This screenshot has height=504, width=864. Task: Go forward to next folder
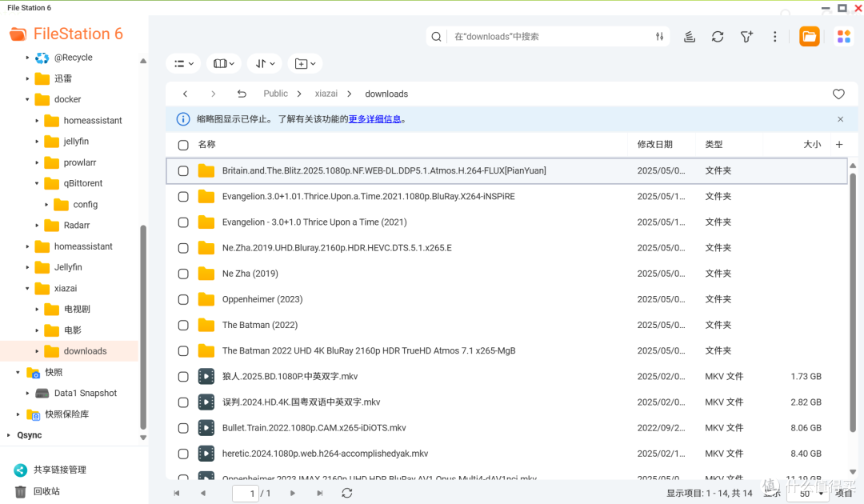coord(214,94)
